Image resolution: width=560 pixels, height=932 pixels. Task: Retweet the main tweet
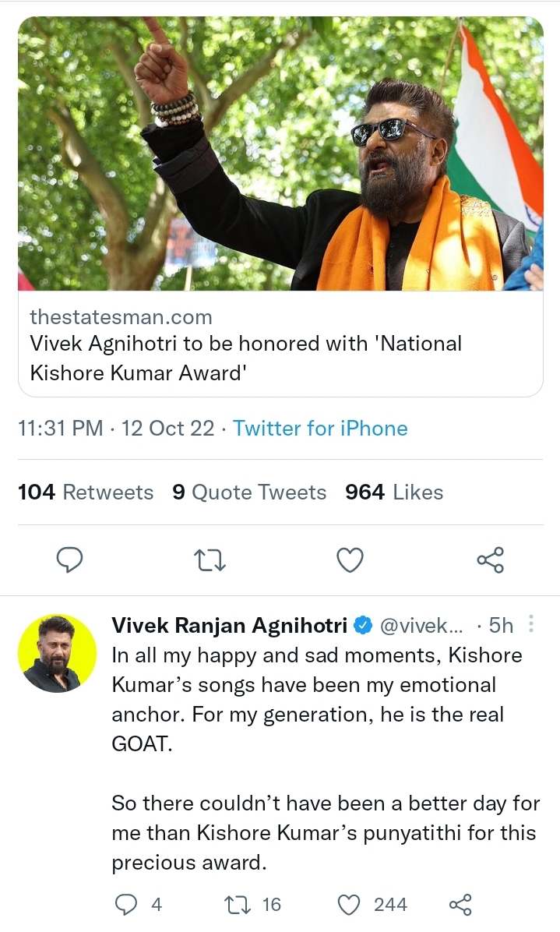pyautogui.click(x=210, y=560)
